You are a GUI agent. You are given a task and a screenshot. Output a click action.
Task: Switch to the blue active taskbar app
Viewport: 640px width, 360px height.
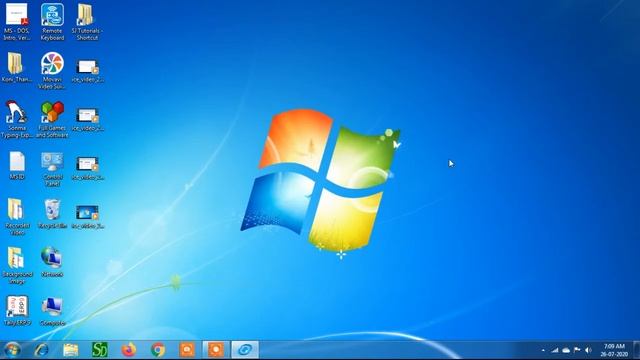click(x=245, y=350)
